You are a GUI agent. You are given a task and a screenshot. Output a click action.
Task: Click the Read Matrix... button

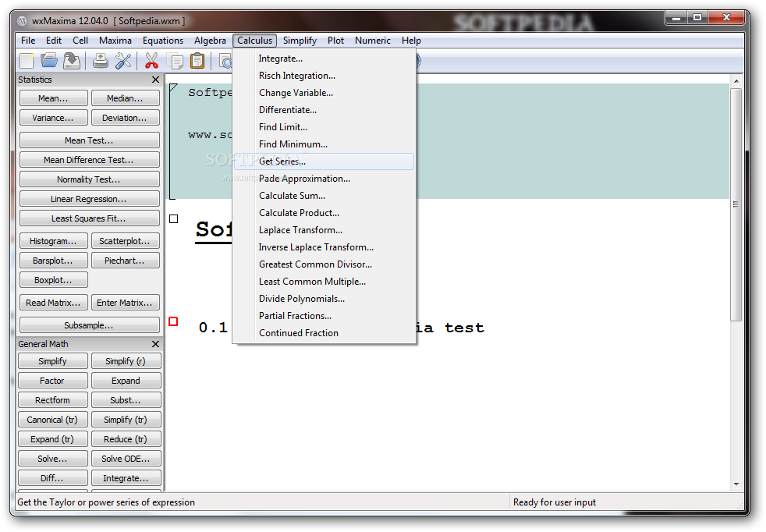(x=54, y=303)
